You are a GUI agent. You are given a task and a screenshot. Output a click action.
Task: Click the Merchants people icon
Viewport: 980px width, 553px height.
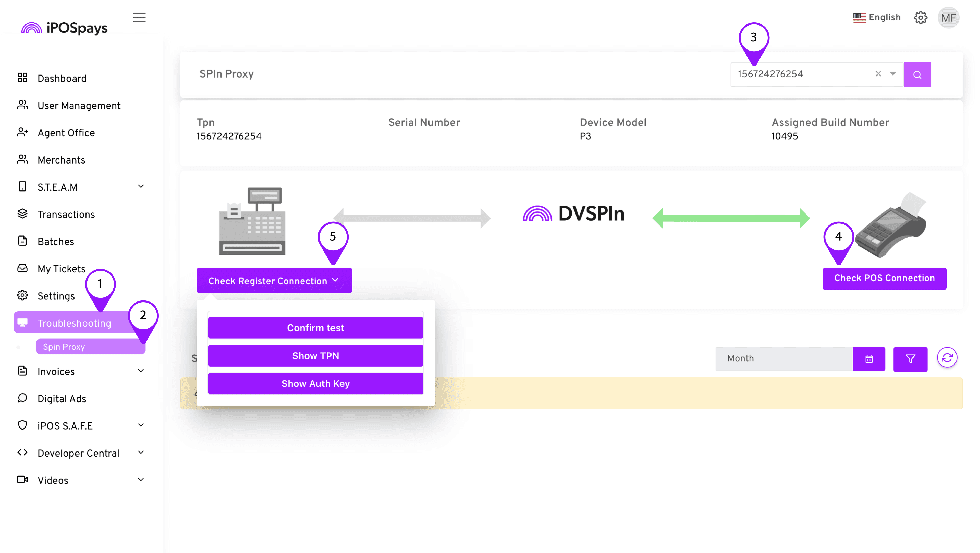(x=22, y=159)
